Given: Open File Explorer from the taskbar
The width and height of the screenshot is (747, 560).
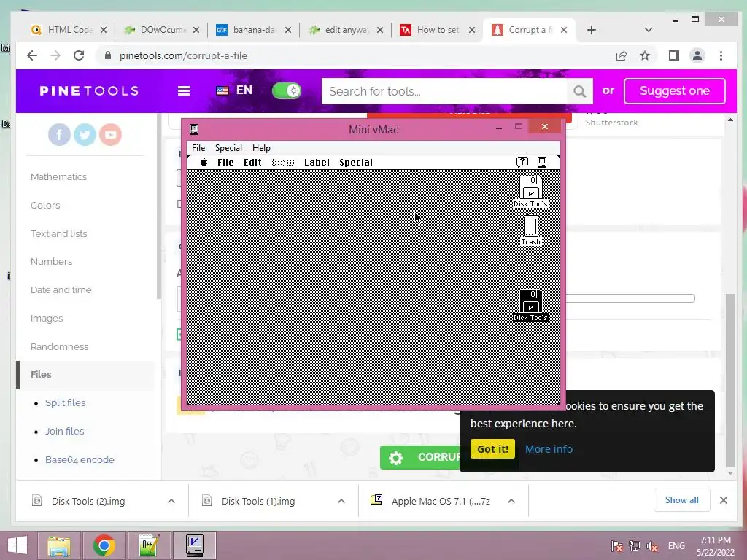Looking at the screenshot, I should 59,545.
